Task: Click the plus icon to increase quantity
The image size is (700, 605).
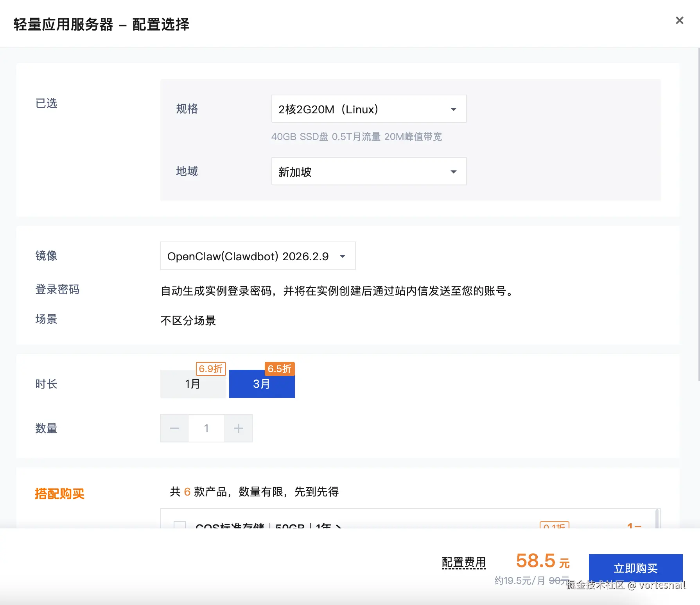Action: coord(239,428)
